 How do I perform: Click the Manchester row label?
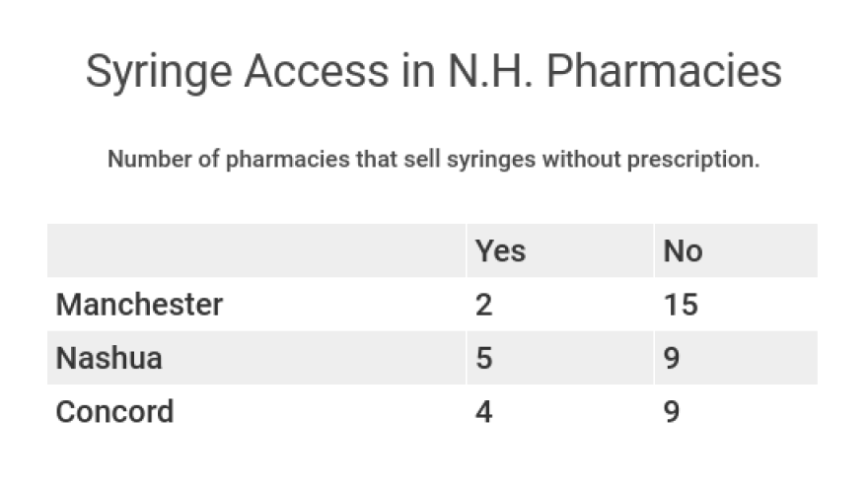tap(139, 305)
